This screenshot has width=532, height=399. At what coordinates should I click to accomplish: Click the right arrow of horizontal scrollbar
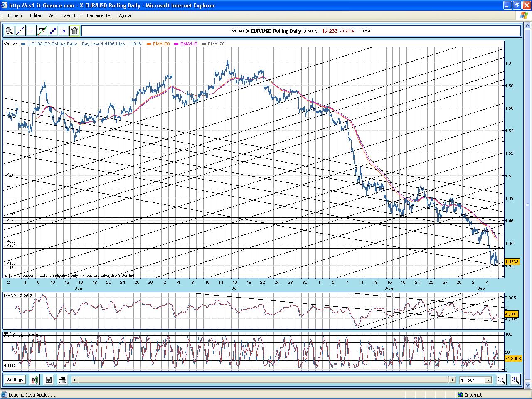tap(452, 379)
